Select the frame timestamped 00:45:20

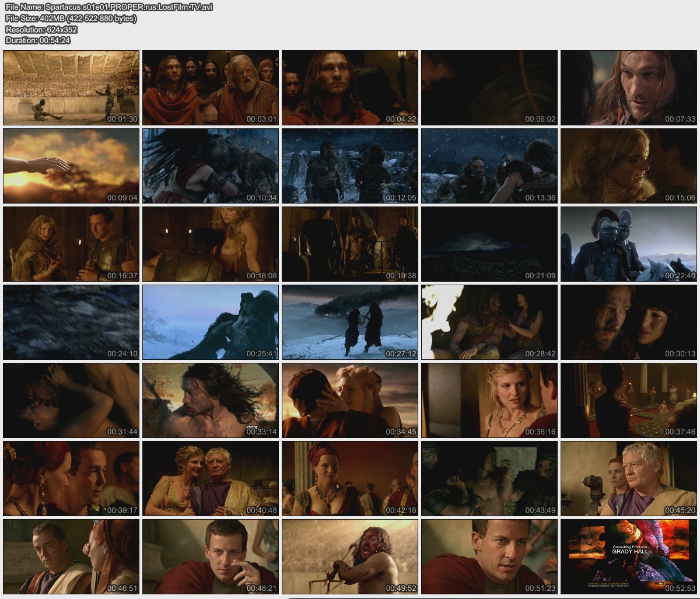(x=629, y=478)
